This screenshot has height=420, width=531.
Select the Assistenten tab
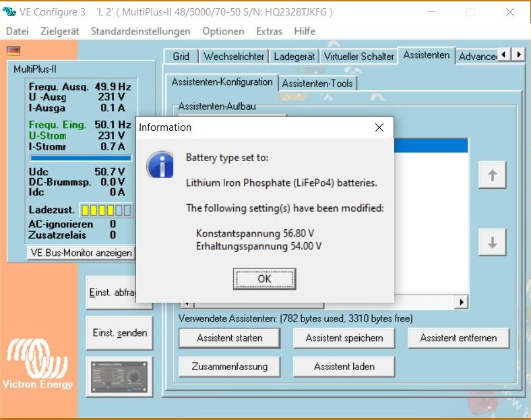(427, 55)
